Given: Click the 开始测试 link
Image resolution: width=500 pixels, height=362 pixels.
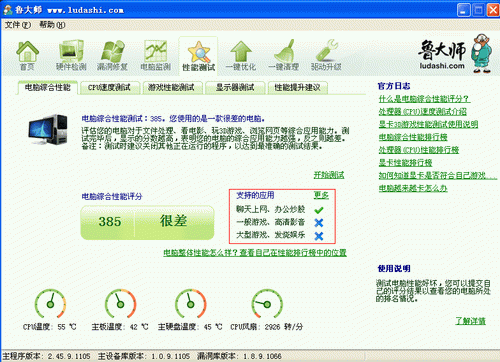Looking at the screenshot, I should point(329,175).
